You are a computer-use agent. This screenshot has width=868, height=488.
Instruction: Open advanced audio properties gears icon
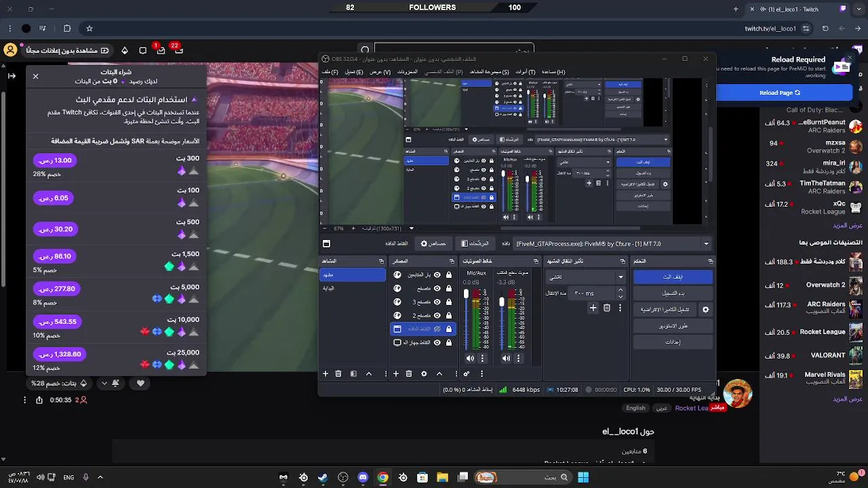point(467,373)
